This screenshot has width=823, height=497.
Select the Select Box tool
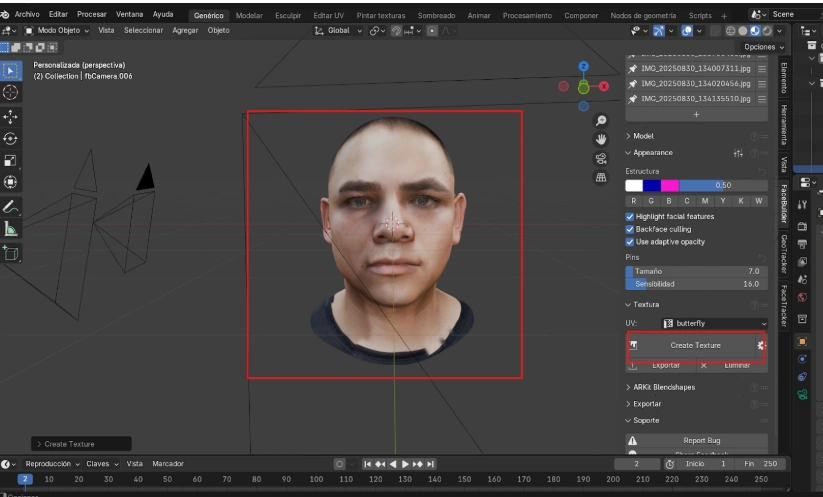tap(10, 70)
